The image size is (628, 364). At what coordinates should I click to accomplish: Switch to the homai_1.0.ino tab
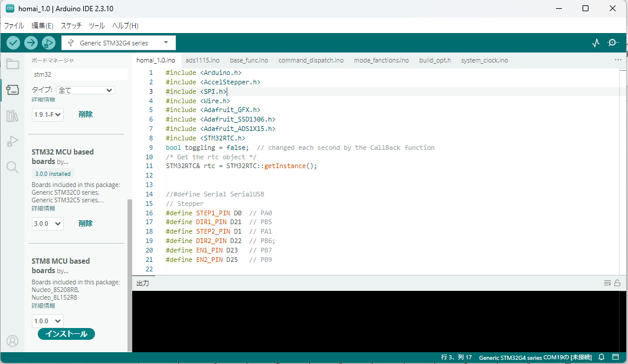(x=156, y=60)
